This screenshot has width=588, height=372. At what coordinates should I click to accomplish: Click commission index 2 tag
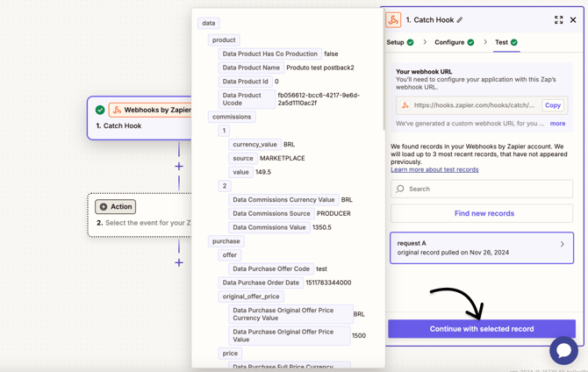[225, 186]
